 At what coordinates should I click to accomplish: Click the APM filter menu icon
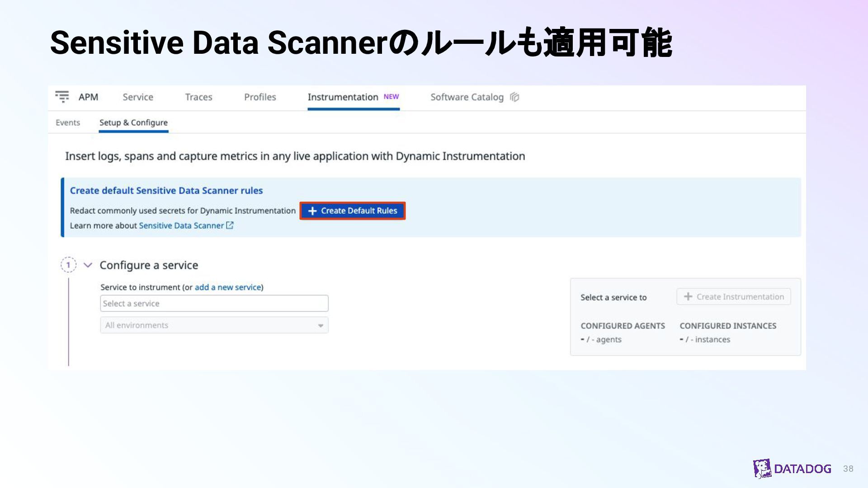62,97
